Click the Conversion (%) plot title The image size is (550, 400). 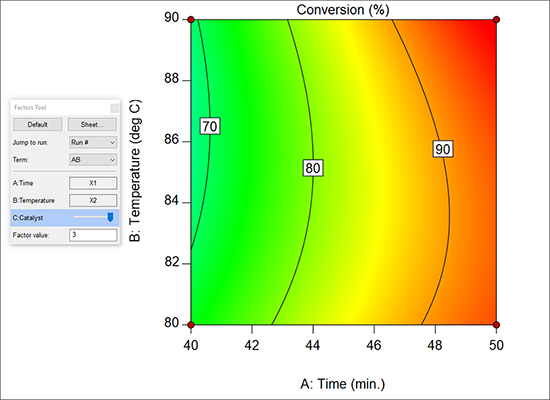pyautogui.click(x=343, y=10)
